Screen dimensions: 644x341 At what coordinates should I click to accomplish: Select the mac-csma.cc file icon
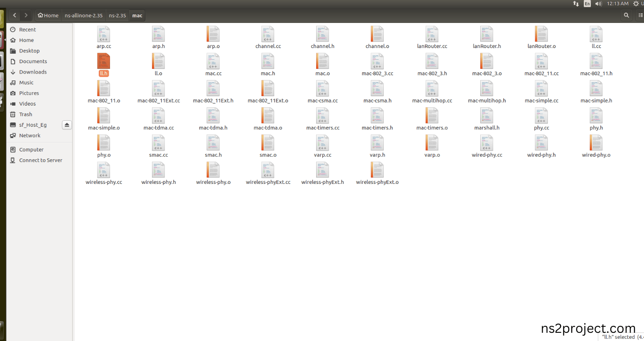323,89
